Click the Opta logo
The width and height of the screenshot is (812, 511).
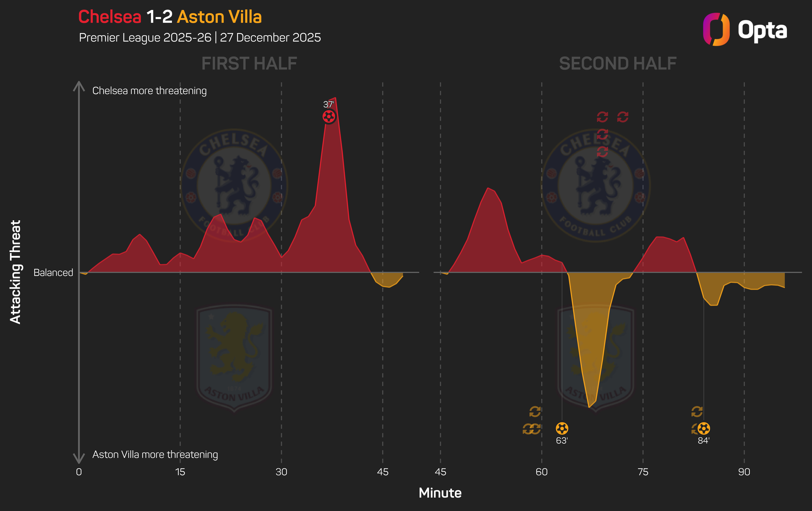tap(745, 30)
